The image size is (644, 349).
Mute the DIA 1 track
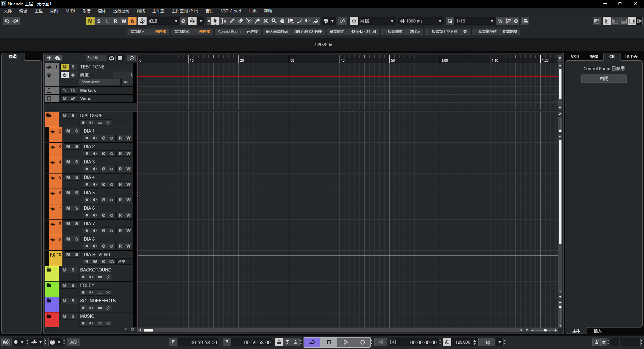(x=68, y=131)
